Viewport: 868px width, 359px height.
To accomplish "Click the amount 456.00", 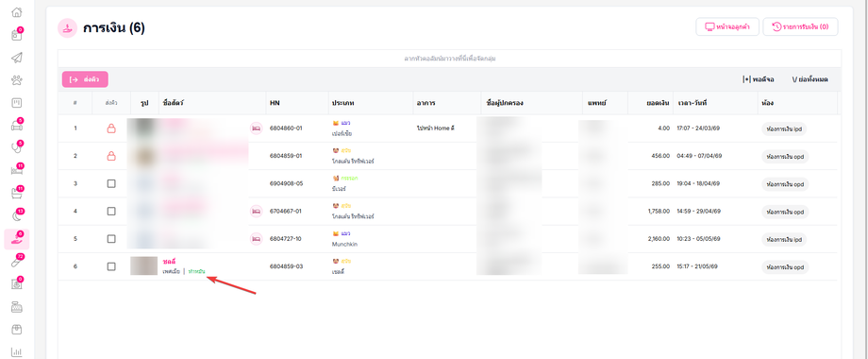I will tap(661, 156).
